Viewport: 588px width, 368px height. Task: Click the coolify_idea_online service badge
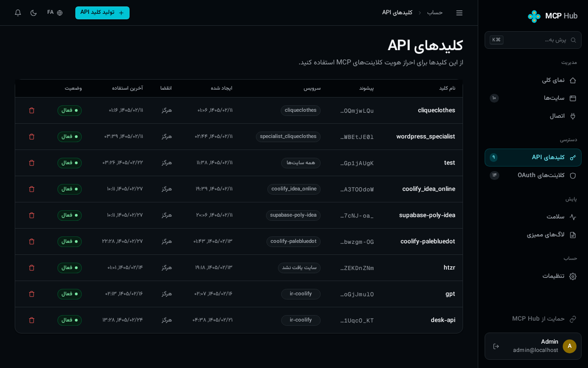tap(294, 189)
